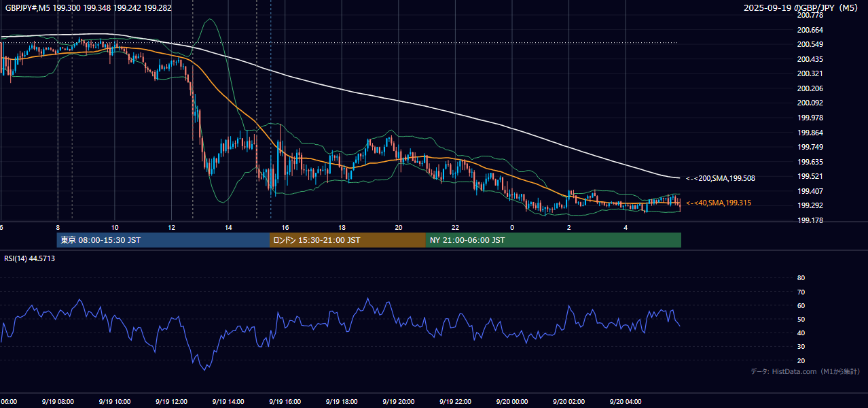Click hour tick 16 on the price chart axis

(x=285, y=227)
